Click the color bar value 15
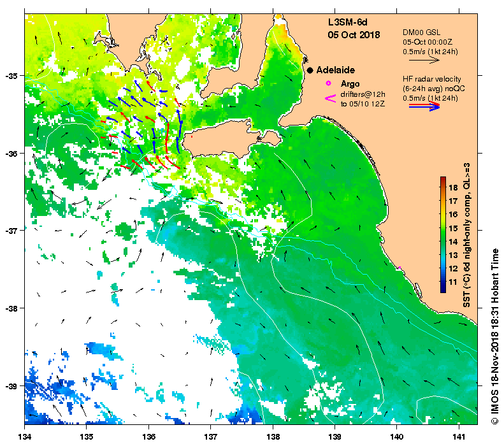The height and width of the screenshot is (446, 504). coord(453,228)
